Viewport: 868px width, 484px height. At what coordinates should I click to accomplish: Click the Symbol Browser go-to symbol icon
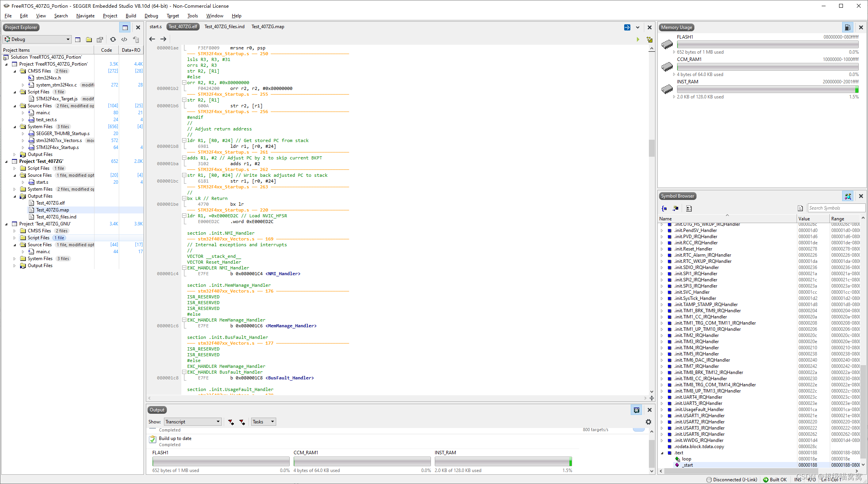[675, 208]
